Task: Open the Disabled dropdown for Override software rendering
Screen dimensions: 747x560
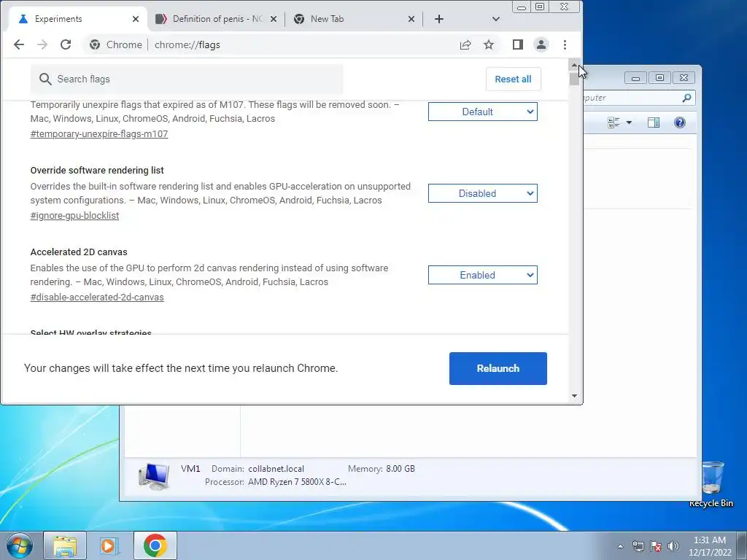Action: pyautogui.click(x=483, y=193)
